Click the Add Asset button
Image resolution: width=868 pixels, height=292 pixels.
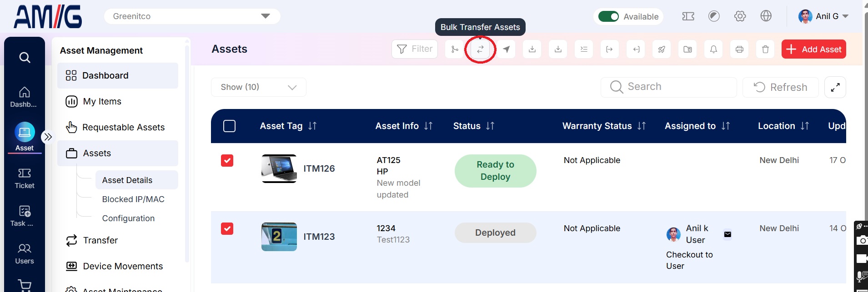tap(813, 49)
